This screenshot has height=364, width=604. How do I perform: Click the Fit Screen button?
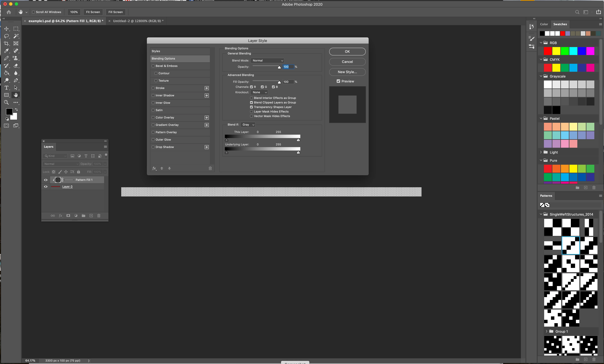93,12
